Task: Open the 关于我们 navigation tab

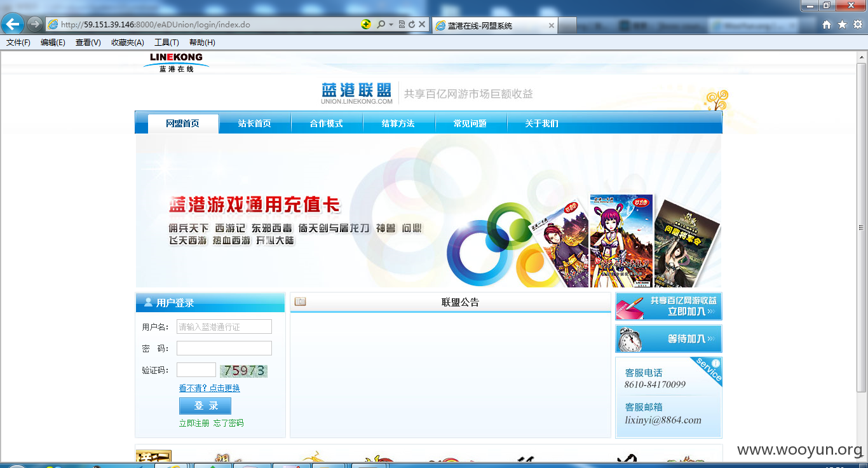Action: [x=542, y=123]
